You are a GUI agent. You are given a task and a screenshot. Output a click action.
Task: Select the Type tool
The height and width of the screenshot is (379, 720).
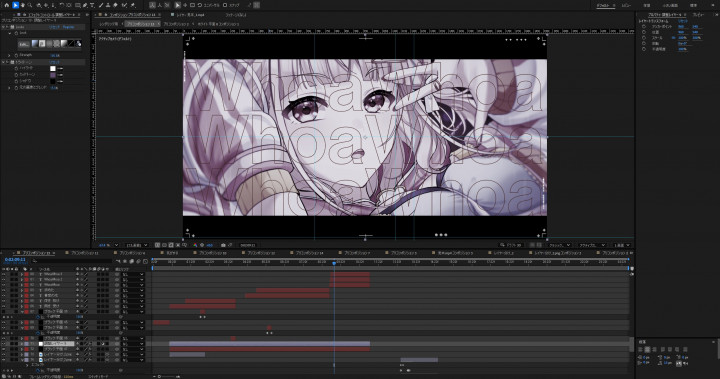pyautogui.click(x=93, y=5)
